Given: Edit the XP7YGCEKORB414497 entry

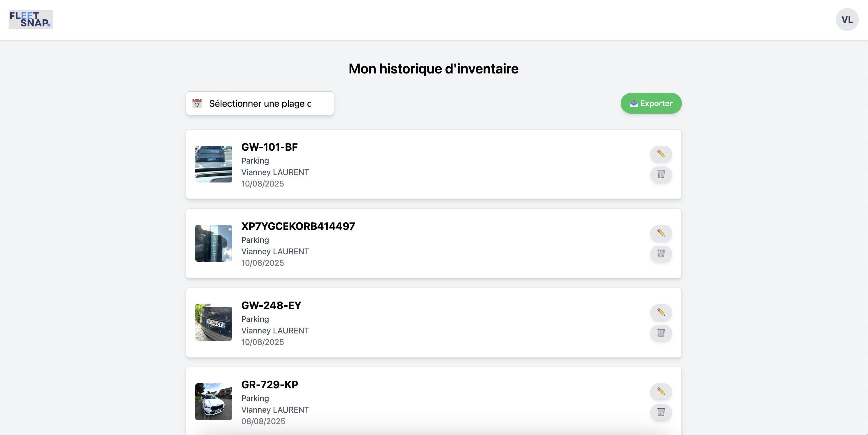Looking at the screenshot, I should (x=661, y=233).
